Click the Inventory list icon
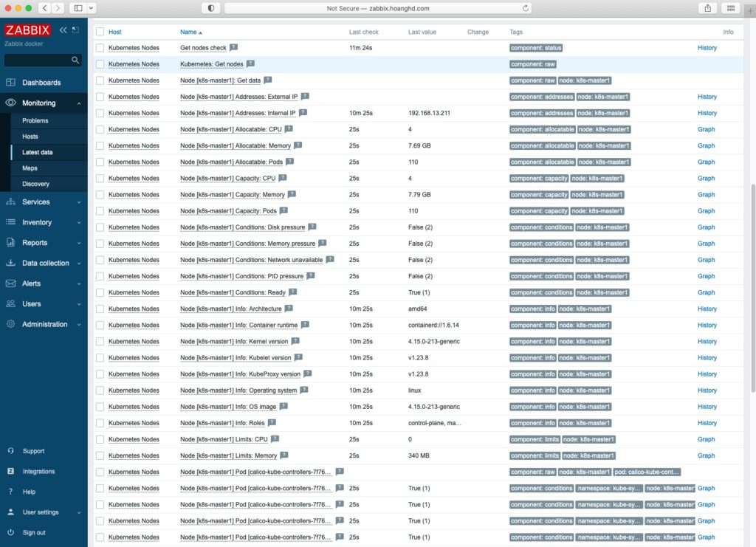The image size is (756, 547). point(10,222)
